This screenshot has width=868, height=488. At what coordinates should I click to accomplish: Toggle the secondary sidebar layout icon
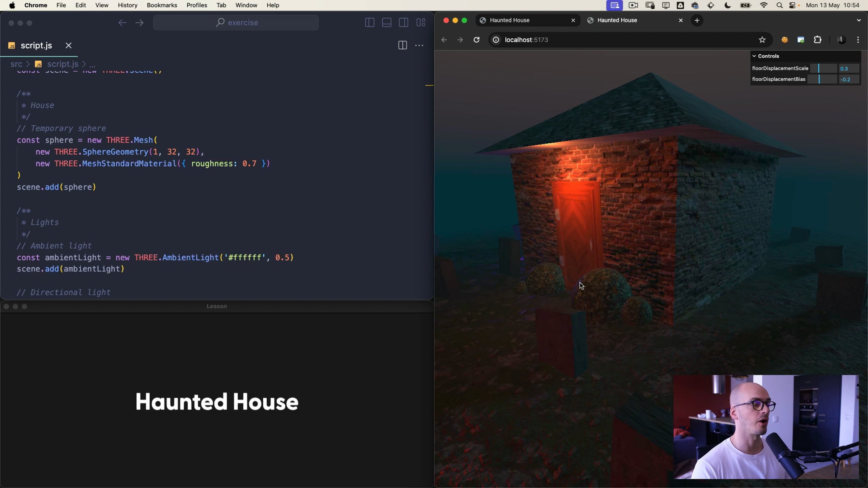pyautogui.click(x=404, y=22)
